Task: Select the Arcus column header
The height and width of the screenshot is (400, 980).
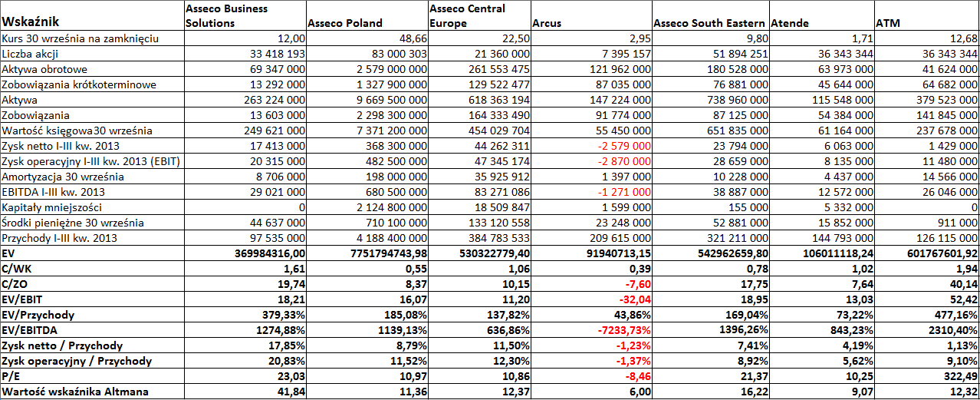Action: click(x=590, y=15)
